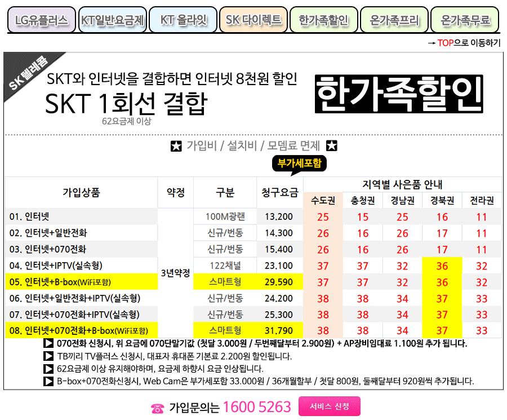507x420 pixels.
Task: Select the KT 올라잇 tab
Action: coord(183,21)
